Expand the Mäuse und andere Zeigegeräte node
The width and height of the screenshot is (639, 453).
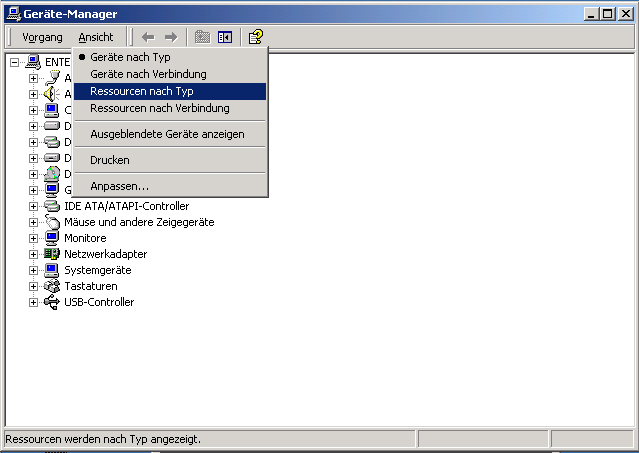(x=33, y=222)
